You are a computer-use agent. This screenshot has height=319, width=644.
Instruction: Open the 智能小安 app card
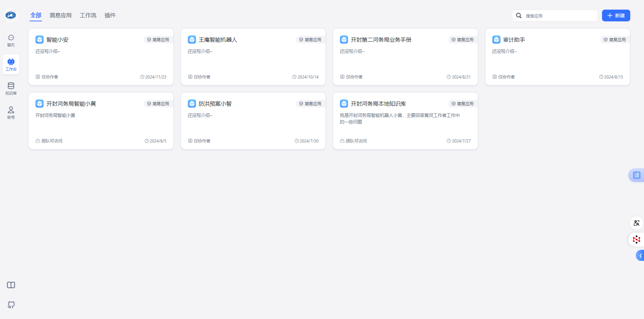(101, 57)
